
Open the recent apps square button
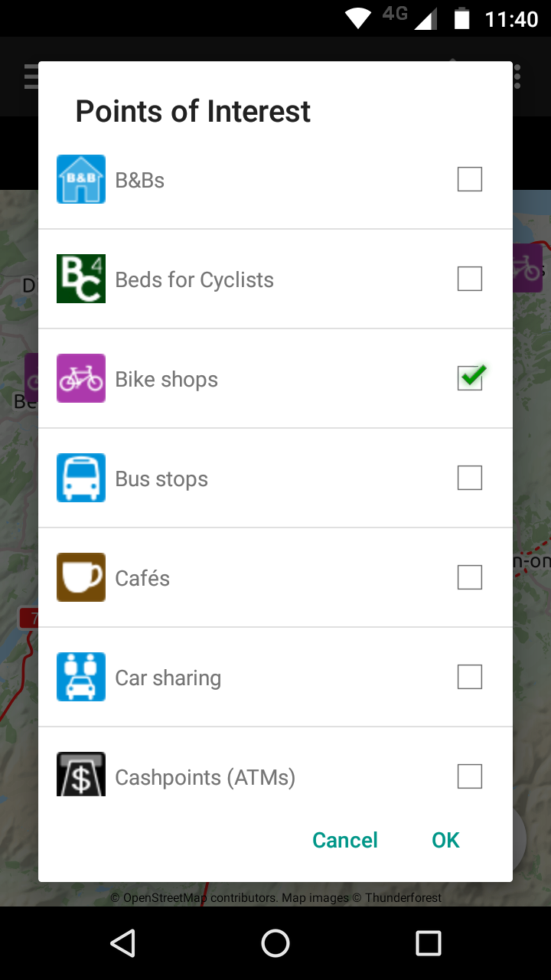(429, 943)
